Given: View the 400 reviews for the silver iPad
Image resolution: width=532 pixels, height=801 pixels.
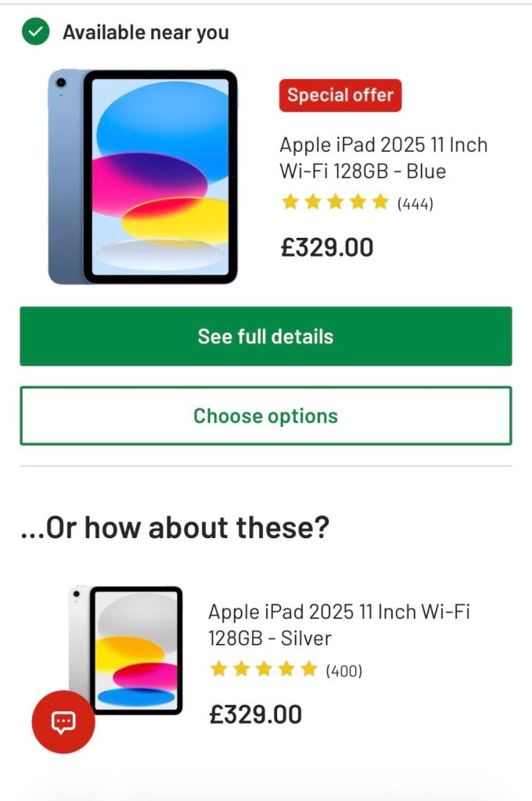Looking at the screenshot, I should pyautogui.click(x=344, y=670).
